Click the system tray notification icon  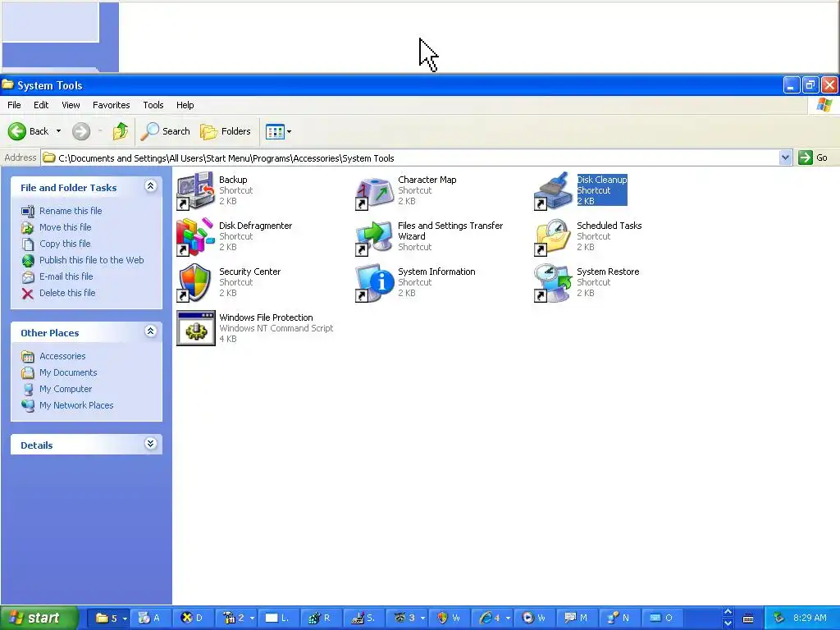click(x=778, y=619)
